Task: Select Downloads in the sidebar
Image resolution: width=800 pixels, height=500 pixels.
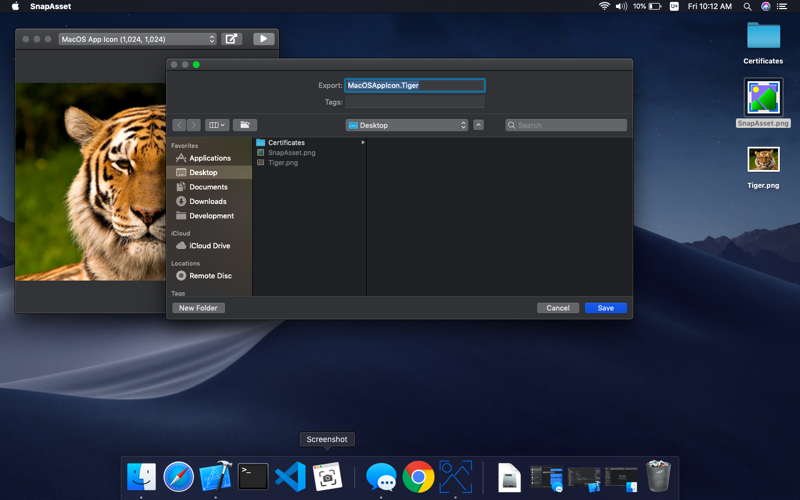Action: coord(209,201)
